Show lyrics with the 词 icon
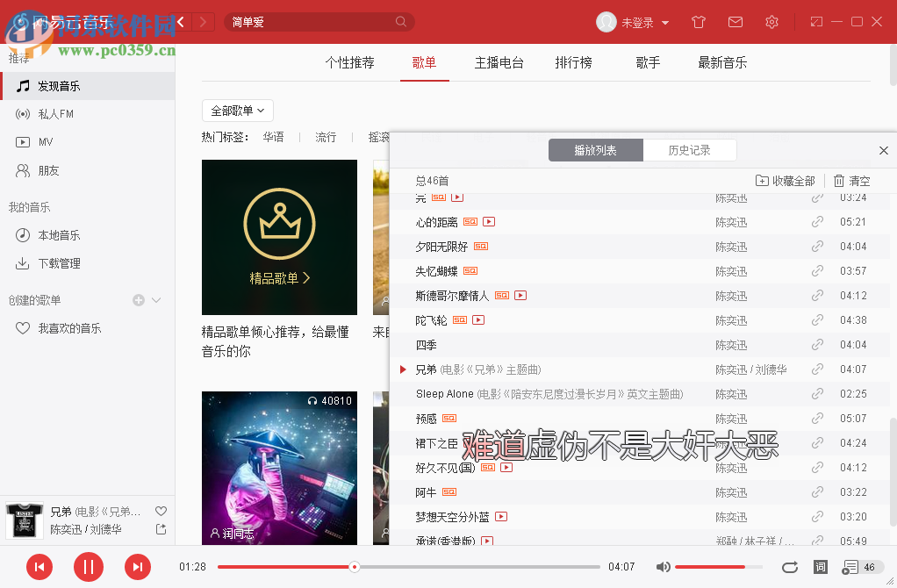The width and height of the screenshot is (897, 588). [x=820, y=567]
